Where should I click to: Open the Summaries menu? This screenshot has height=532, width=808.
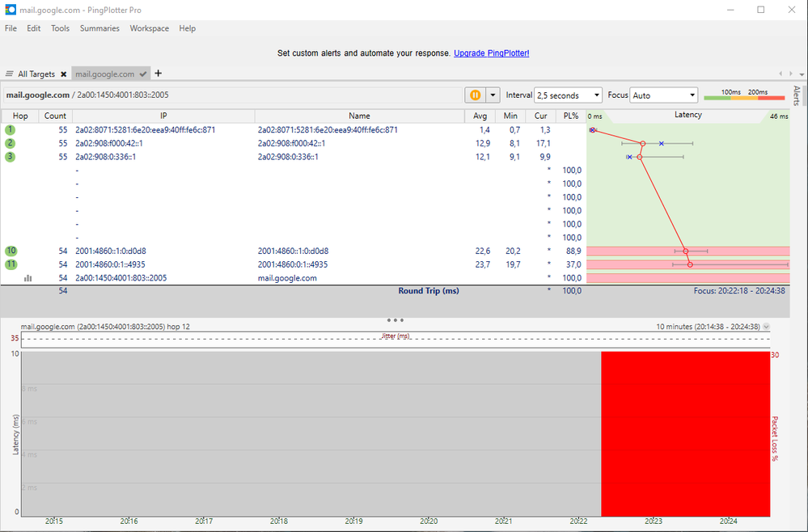tap(99, 28)
